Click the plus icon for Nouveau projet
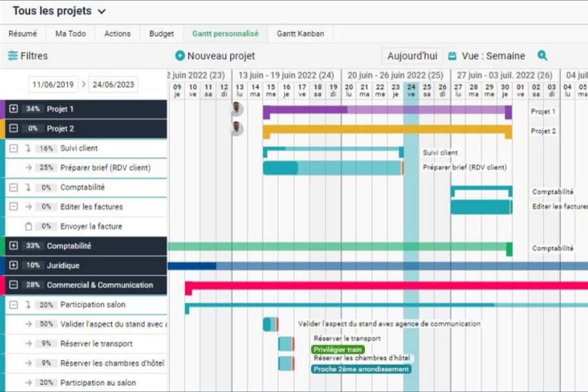 180,56
